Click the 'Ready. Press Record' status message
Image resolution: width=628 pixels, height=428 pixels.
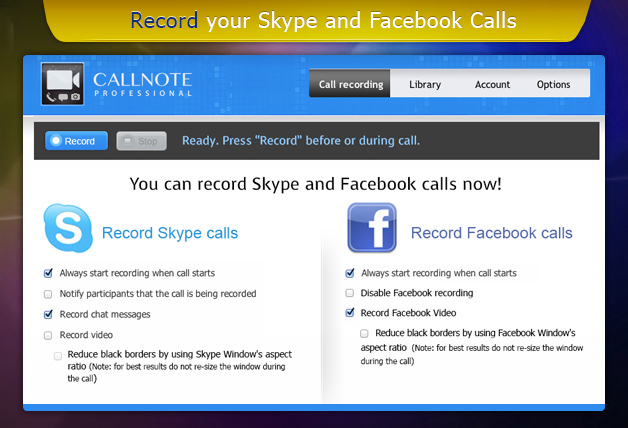coord(301,141)
